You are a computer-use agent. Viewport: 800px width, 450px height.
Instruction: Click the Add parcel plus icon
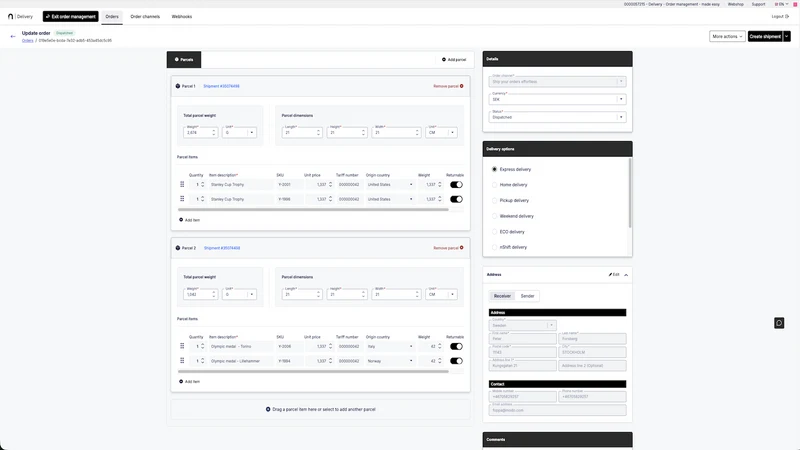click(444, 60)
